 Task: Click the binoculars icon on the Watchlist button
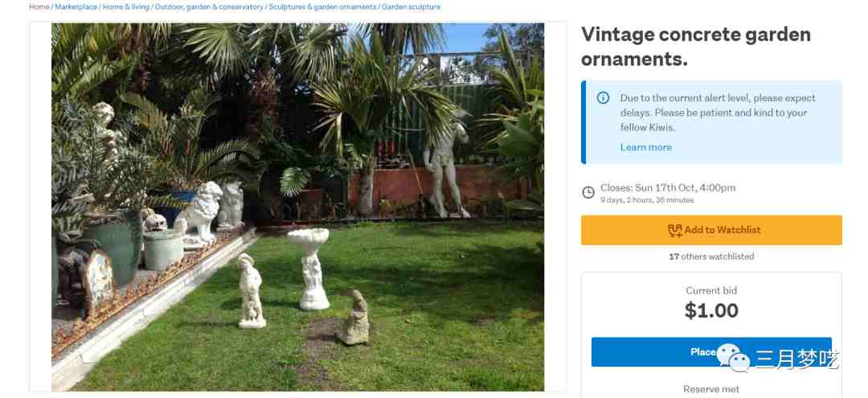point(675,230)
